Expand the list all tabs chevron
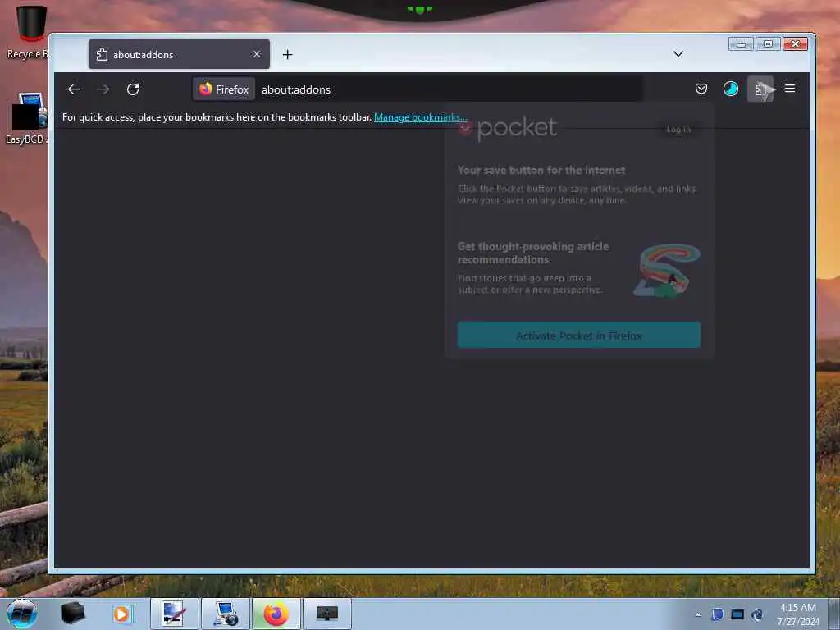Viewport: 840px width, 630px height. coord(678,53)
